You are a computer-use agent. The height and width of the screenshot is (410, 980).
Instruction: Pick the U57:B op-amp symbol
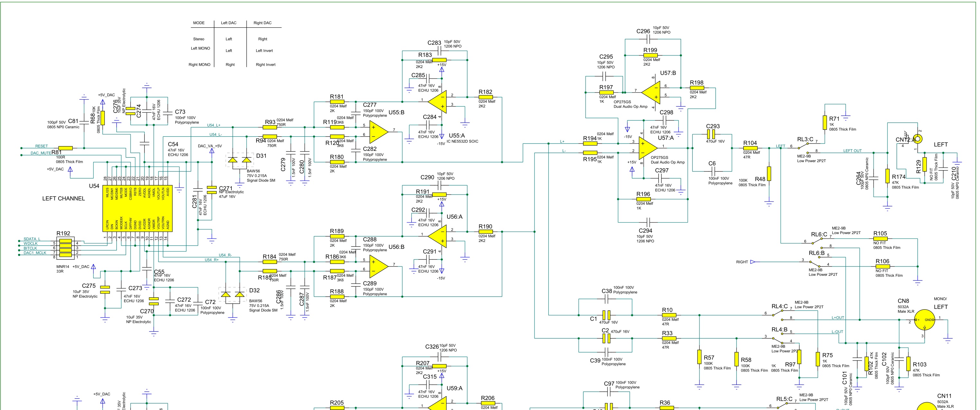click(651, 92)
